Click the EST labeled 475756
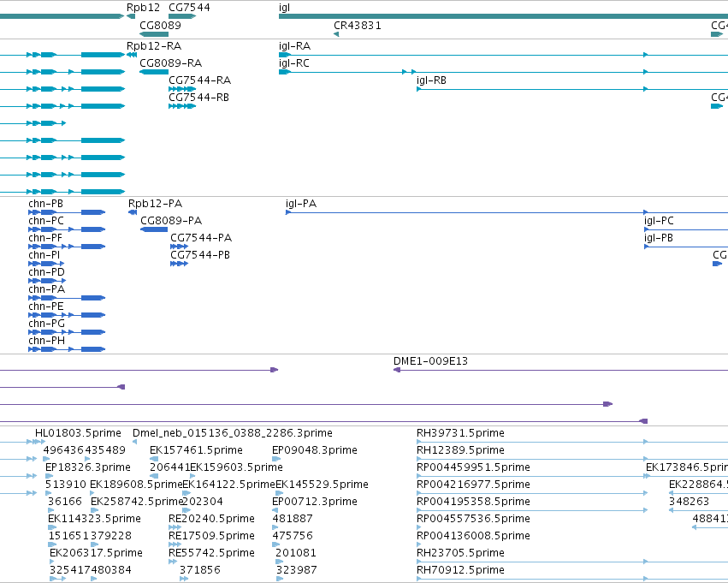 tap(293, 536)
